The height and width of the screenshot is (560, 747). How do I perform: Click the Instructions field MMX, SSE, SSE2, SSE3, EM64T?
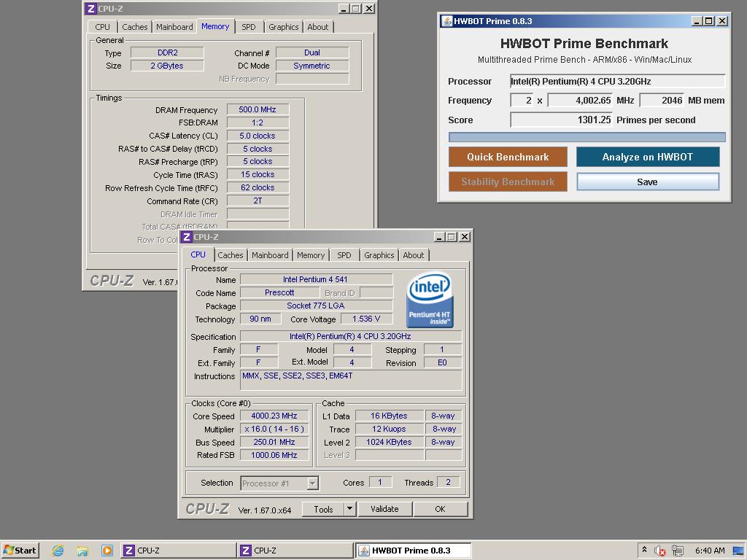(x=351, y=381)
